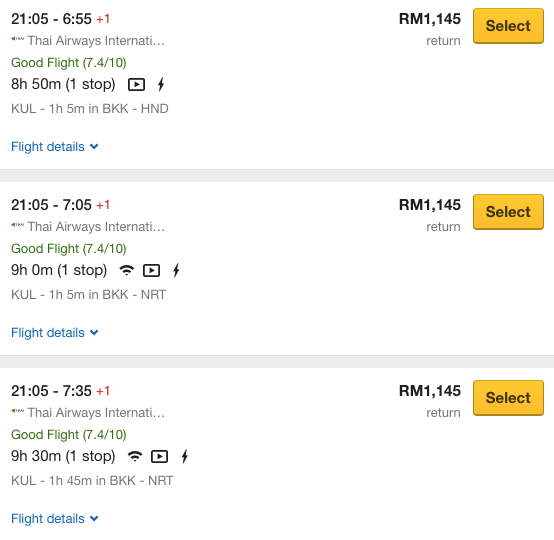This screenshot has height=540, width=554.
Task: Expand Flight details for 21:05 - 7:35 flight
Action: tap(55, 518)
